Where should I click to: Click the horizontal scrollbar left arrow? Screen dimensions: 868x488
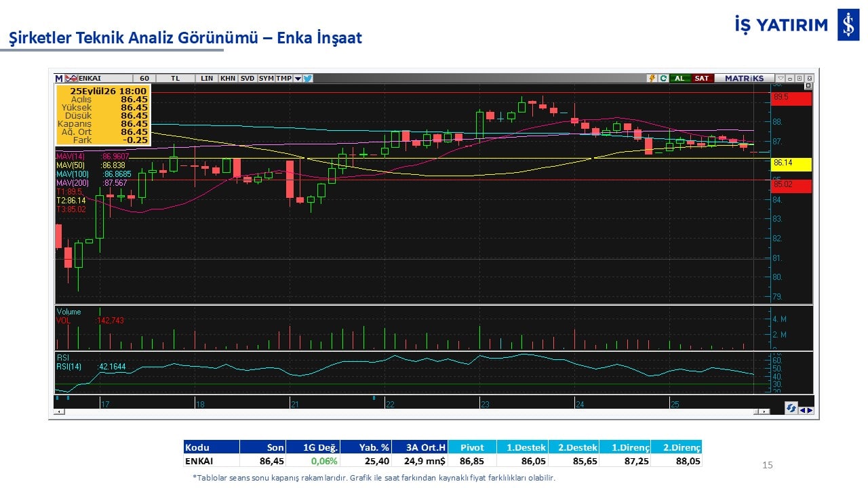[60, 411]
